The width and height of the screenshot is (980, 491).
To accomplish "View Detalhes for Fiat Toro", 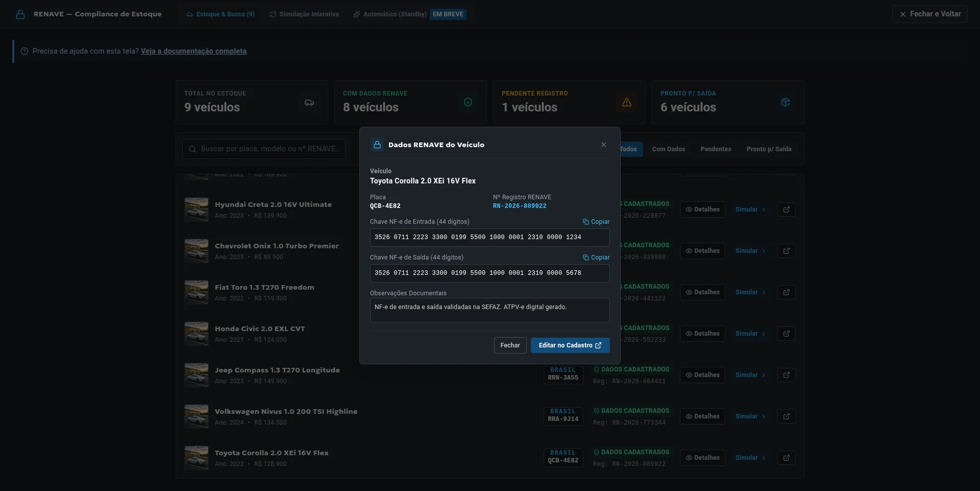I will coord(702,292).
